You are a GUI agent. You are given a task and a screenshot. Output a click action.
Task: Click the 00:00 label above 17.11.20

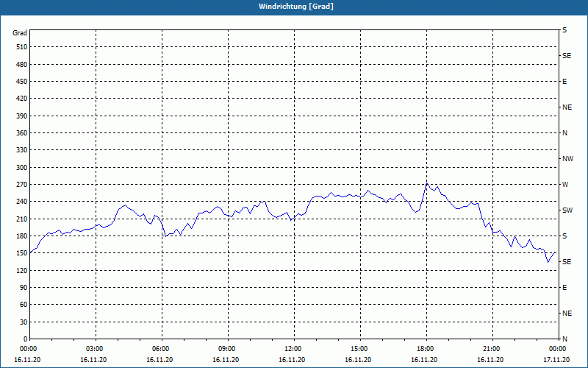559,349
